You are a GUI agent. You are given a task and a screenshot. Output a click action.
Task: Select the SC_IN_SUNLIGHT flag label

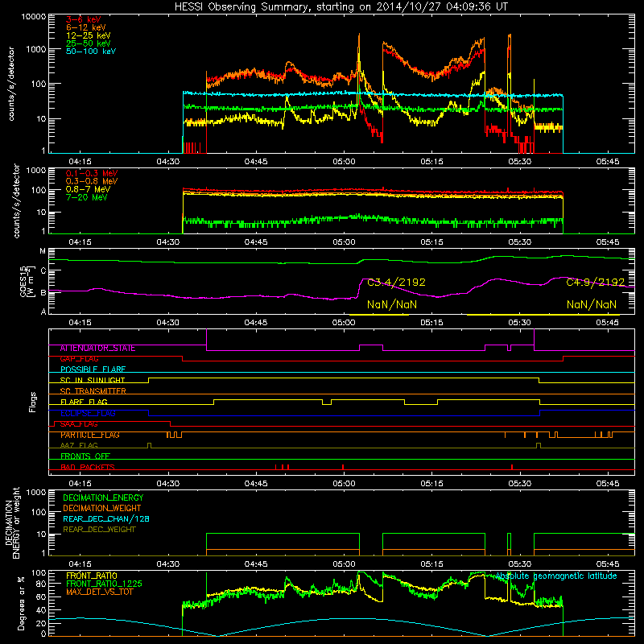[93, 381]
